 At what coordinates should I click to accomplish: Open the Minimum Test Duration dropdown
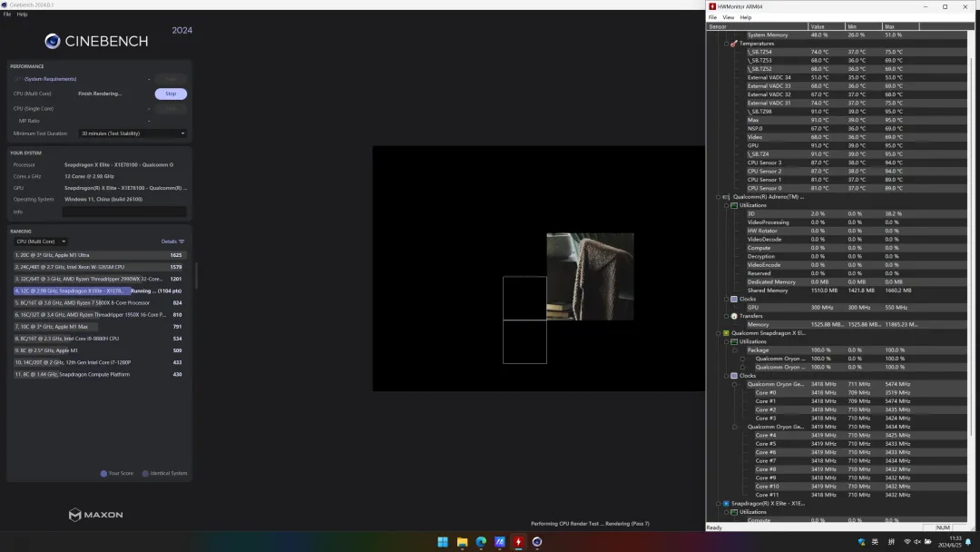click(133, 133)
